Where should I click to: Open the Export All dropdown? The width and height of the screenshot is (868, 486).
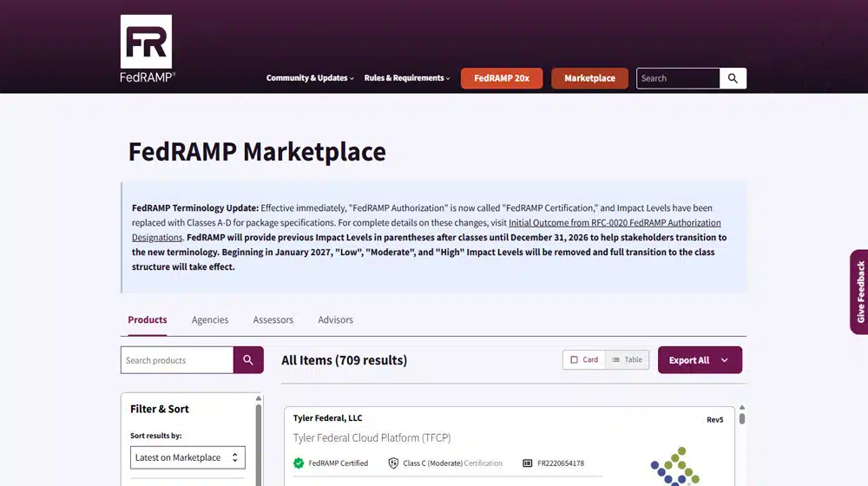tap(700, 360)
